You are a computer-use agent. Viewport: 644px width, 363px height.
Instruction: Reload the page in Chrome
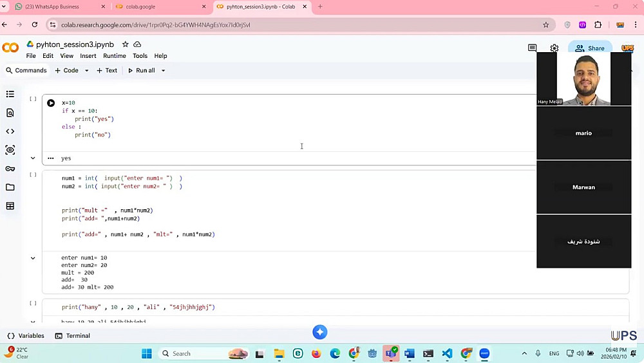35,24
